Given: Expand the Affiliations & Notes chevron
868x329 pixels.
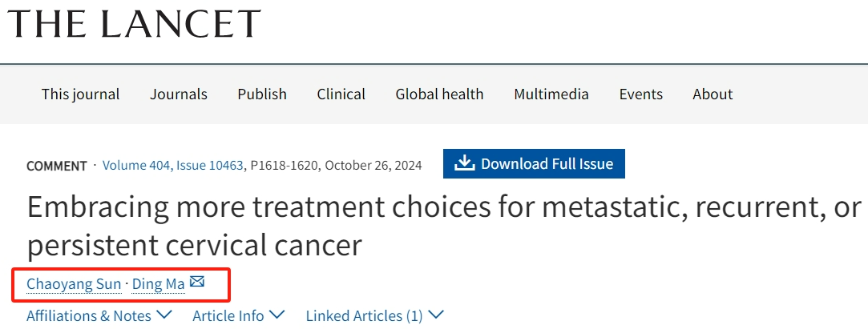Looking at the screenshot, I should coord(164,315).
